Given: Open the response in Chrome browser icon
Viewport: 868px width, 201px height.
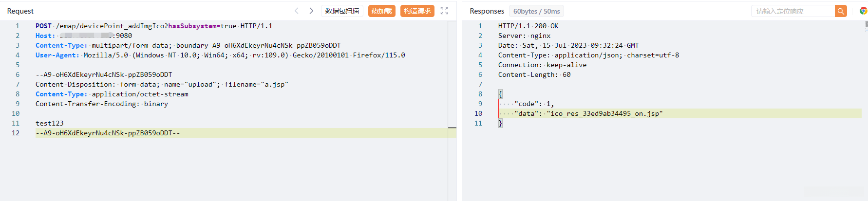Looking at the screenshot, I should pos(863,11).
